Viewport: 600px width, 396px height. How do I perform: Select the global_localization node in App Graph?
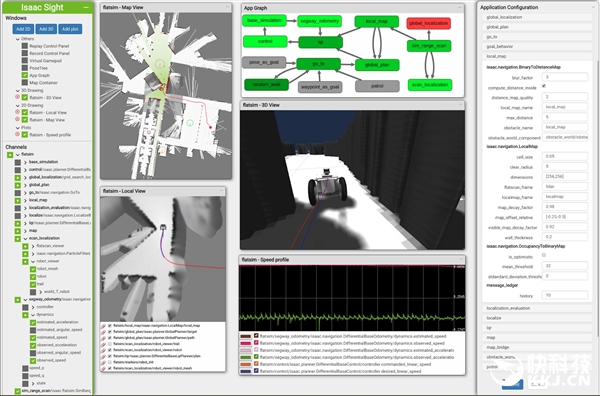point(429,23)
